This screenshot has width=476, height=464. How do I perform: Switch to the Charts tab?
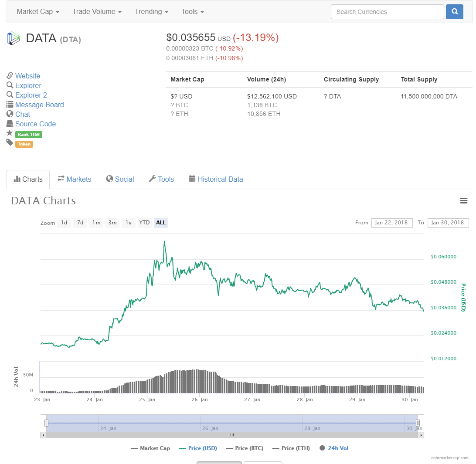click(28, 180)
